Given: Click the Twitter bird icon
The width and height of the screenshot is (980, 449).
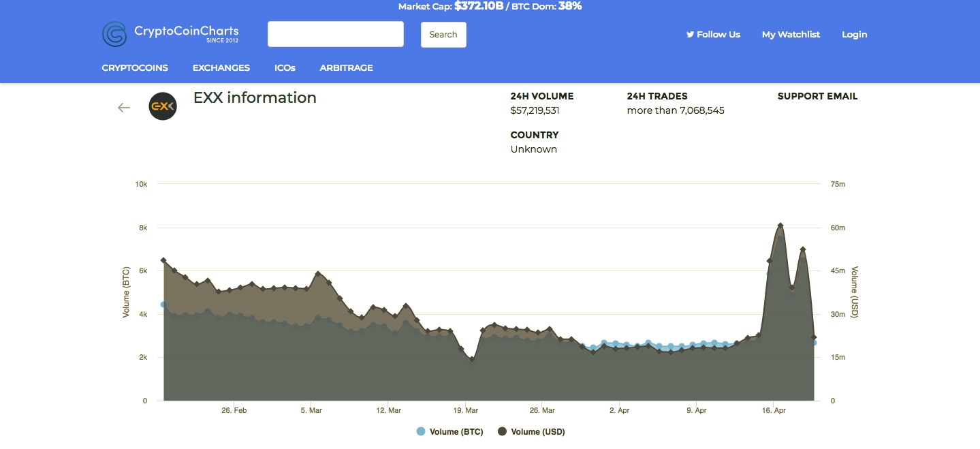Looking at the screenshot, I should 690,34.
